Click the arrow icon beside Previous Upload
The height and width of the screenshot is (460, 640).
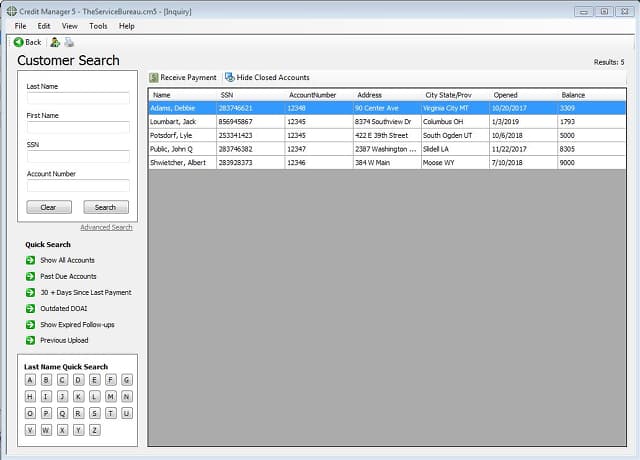31,340
